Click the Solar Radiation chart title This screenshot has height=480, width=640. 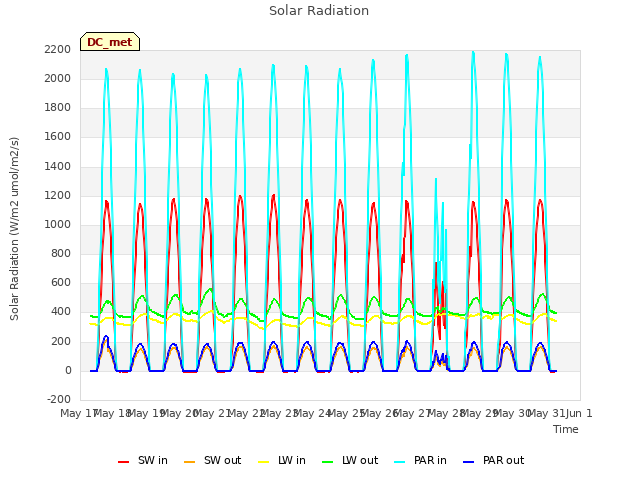[x=319, y=11]
